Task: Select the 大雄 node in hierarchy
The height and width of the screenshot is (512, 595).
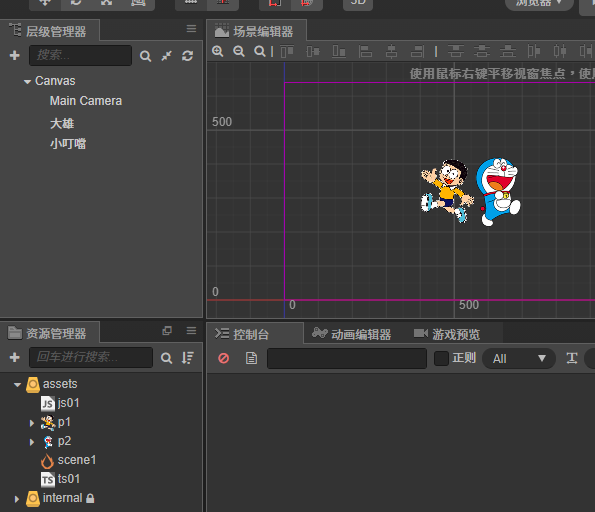Action: click(62, 123)
